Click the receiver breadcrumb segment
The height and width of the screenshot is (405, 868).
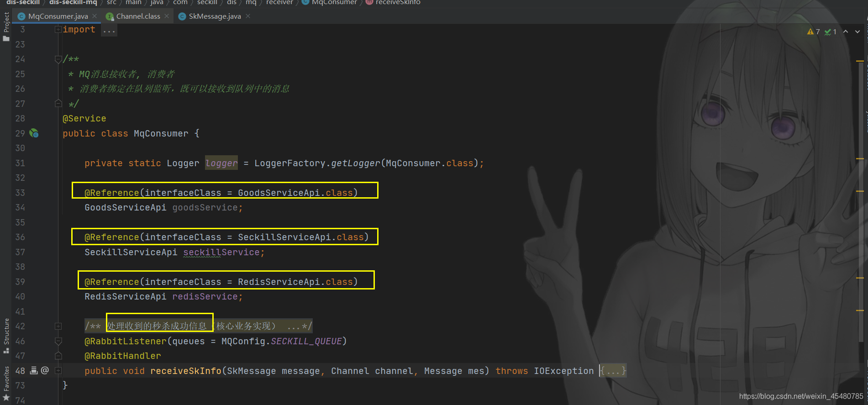279,3
